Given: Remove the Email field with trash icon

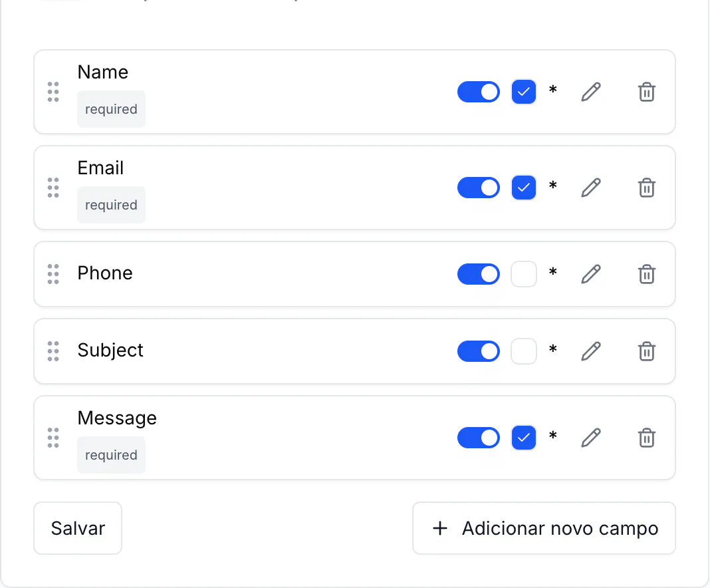Looking at the screenshot, I should click(x=647, y=188).
